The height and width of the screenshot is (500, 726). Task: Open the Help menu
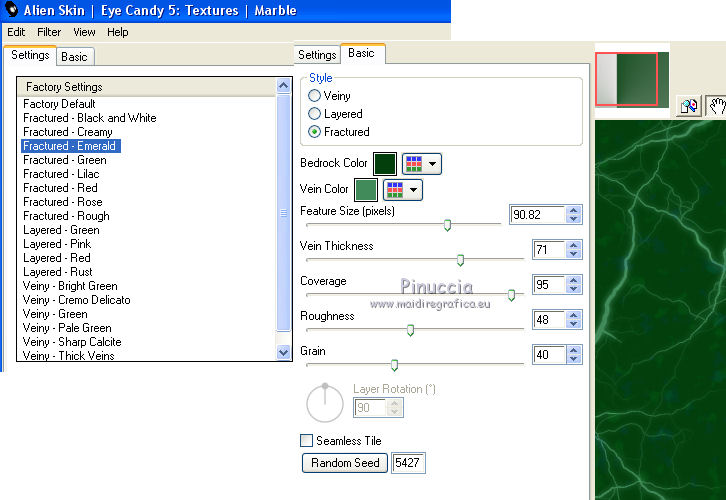117,32
